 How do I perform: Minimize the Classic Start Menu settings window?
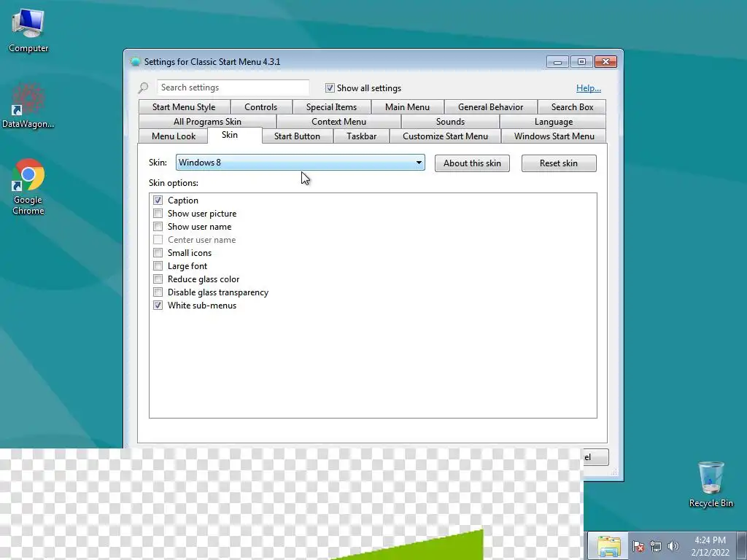[557, 62]
